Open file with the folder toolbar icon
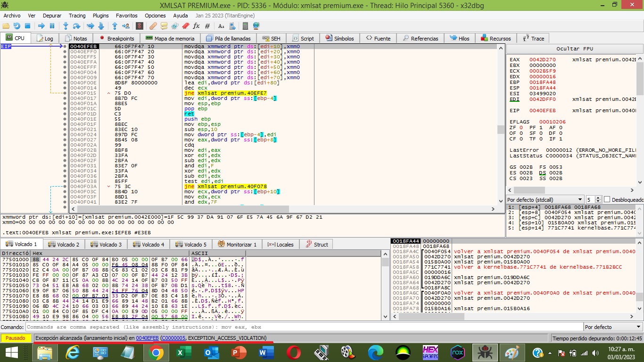The image size is (644, 362). tap(6, 26)
